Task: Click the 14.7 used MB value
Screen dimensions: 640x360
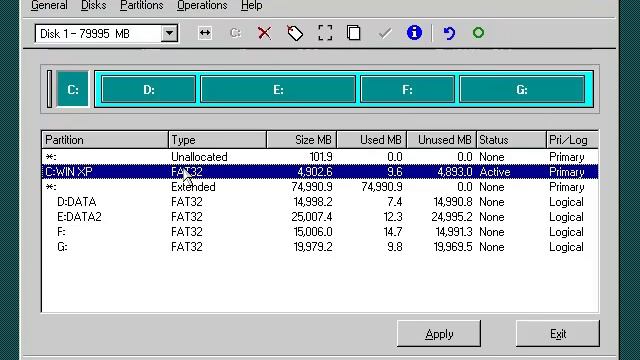Action: [393, 232]
